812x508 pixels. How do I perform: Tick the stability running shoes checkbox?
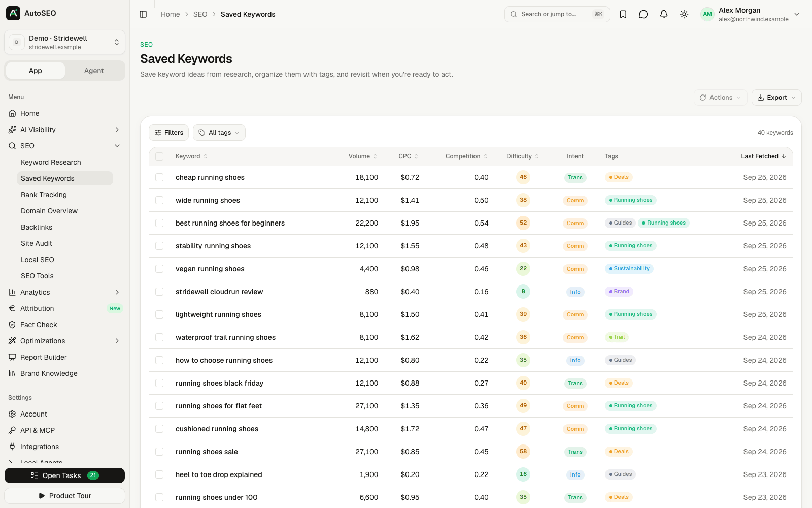159,246
